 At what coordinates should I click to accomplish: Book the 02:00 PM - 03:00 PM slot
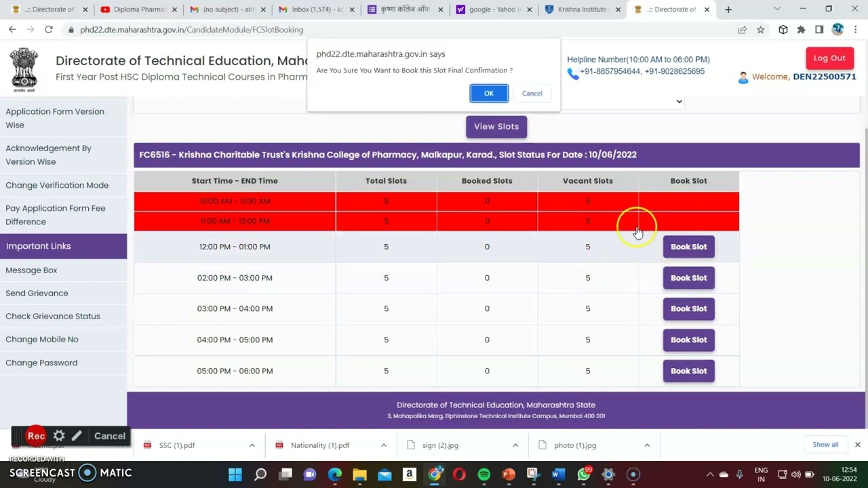[688, 278]
